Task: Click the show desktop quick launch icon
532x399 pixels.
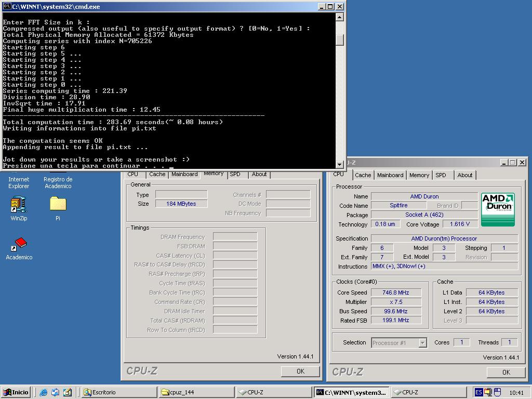Action: pyautogui.click(x=68, y=393)
